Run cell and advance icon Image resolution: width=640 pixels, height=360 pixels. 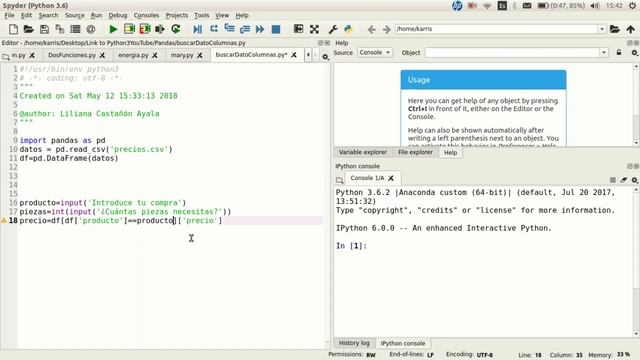coord(145,29)
